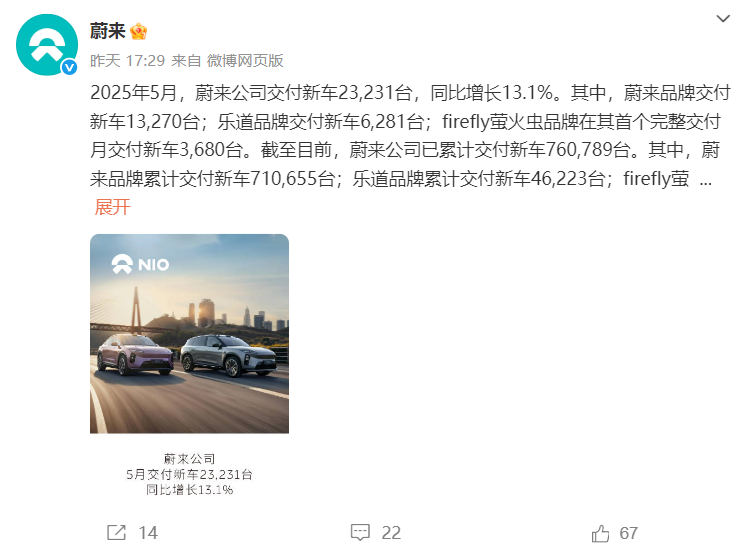Click the repost count 14
Screen dimensions: 745x544
coord(148,533)
